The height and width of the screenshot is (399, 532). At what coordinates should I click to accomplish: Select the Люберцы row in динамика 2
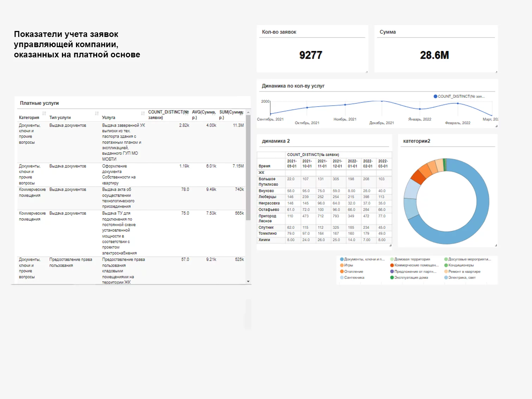(x=267, y=197)
